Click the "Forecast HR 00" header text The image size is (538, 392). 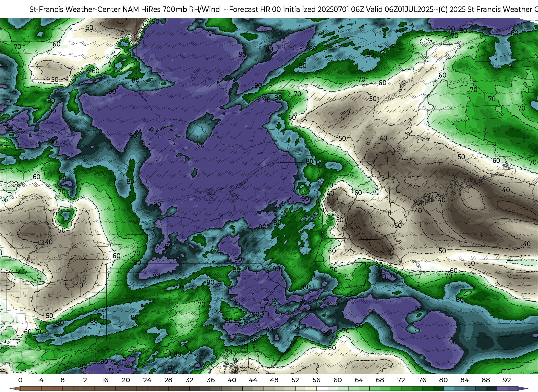coord(255,10)
